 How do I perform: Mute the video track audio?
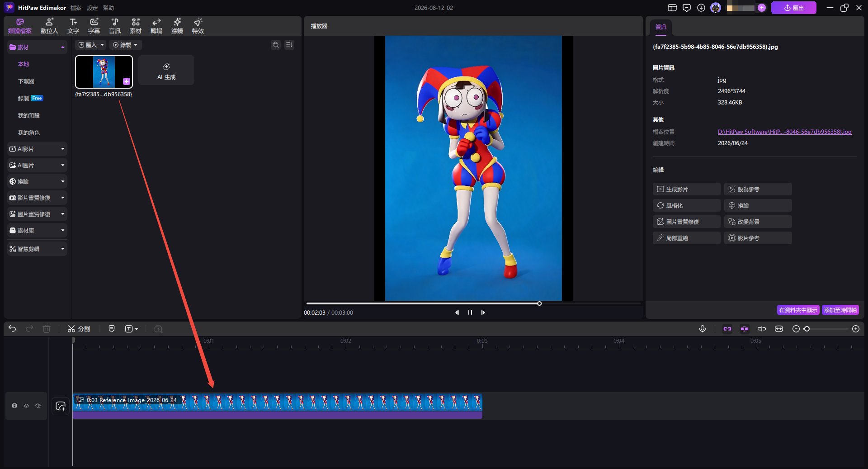pos(38,406)
